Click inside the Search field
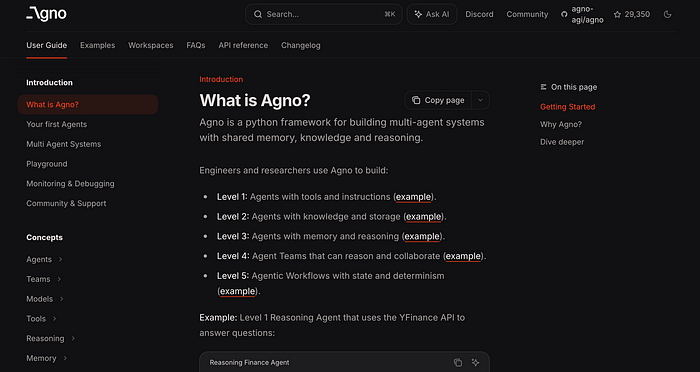The height and width of the screenshot is (372, 700). click(x=324, y=14)
